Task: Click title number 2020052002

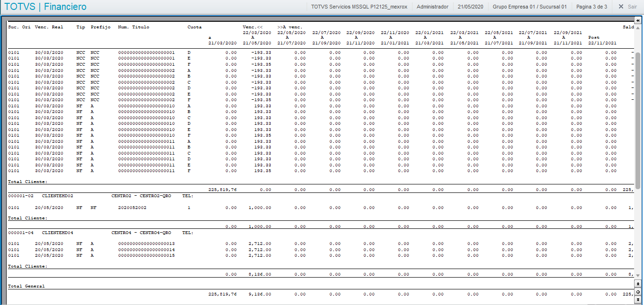Action: click(132, 208)
